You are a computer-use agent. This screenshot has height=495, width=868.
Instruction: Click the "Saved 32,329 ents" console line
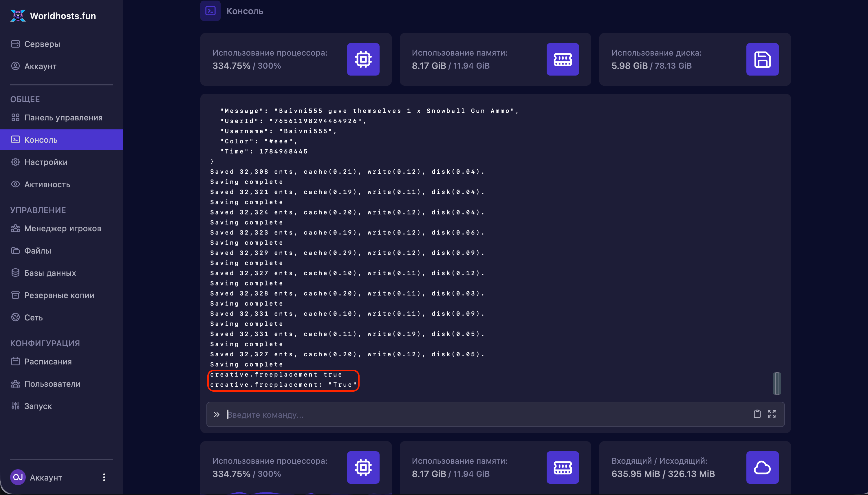tap(347, 253)
